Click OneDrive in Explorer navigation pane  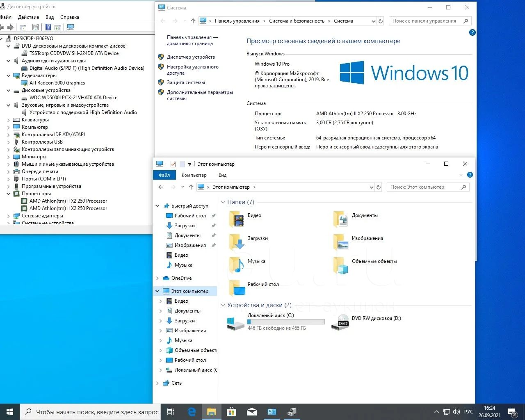(x=181, y=278)
